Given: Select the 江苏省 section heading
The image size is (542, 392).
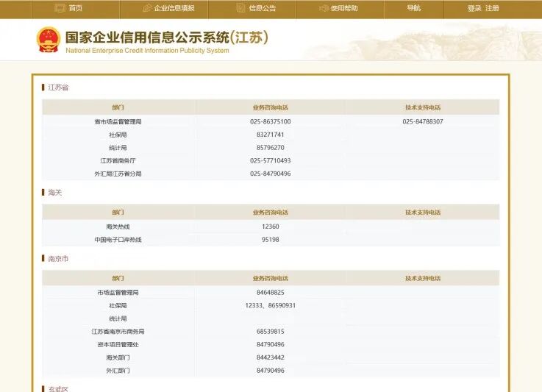Looking at the screenshot, I should click(58, 88).
